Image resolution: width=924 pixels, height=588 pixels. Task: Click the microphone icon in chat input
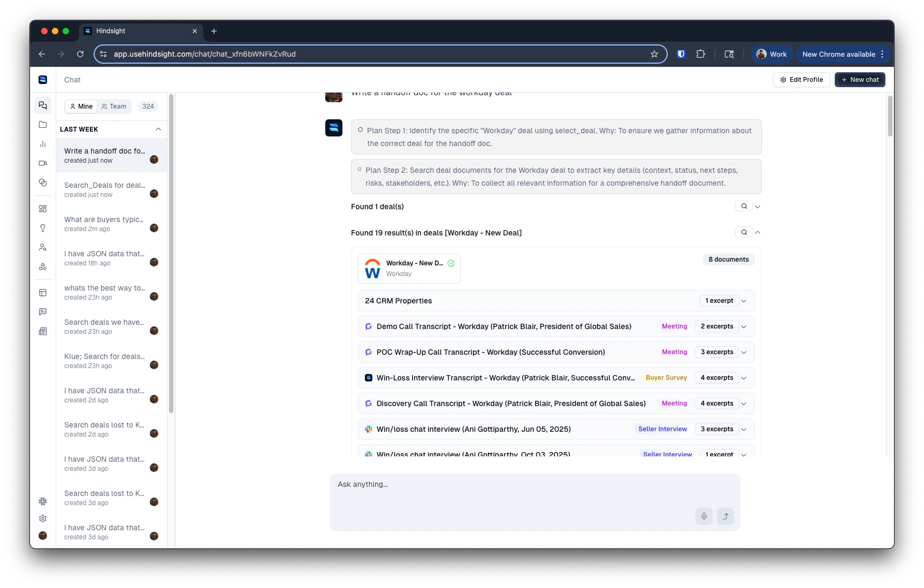point(704,516)
